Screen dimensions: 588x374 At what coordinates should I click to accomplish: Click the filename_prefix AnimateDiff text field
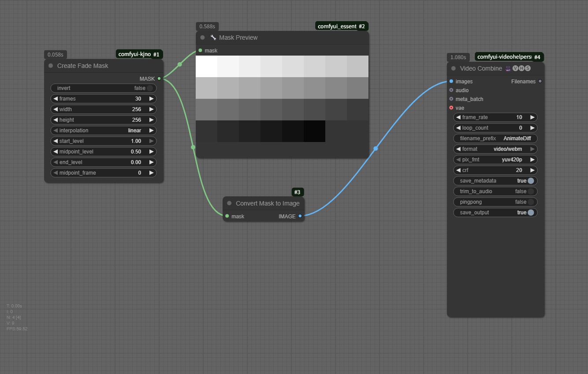pyautogui.click(x=495, y=138)
